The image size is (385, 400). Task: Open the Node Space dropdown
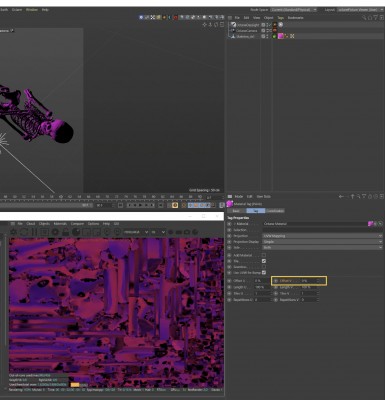point(294,10)
